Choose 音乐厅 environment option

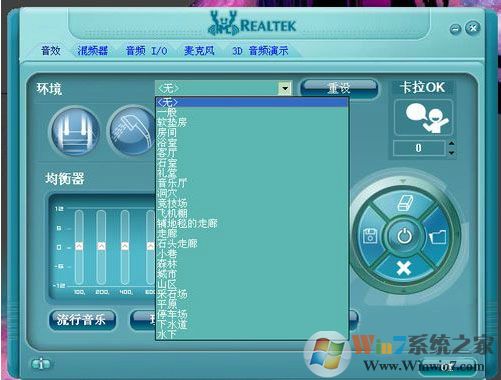[252, 183]
